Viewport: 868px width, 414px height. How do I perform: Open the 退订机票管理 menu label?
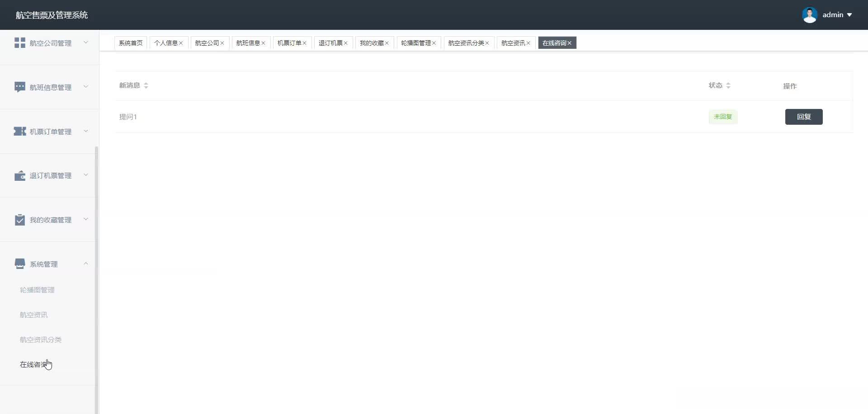51,175
